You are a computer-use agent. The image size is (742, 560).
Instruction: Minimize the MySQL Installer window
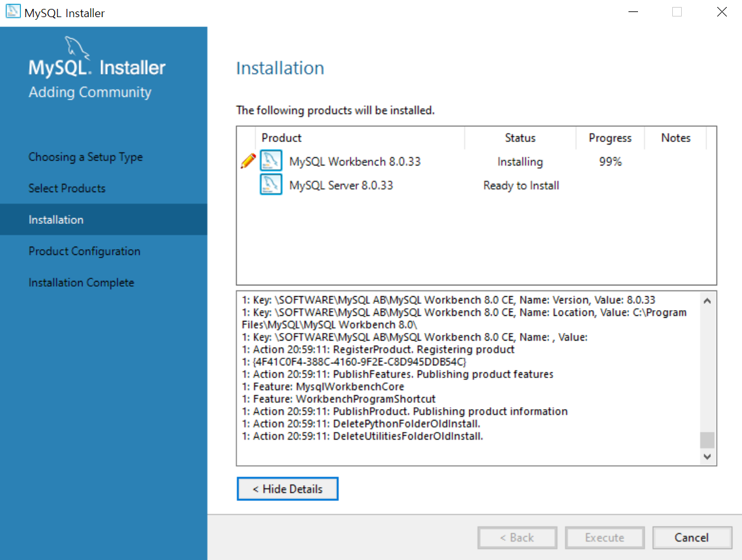coord(633,12)
